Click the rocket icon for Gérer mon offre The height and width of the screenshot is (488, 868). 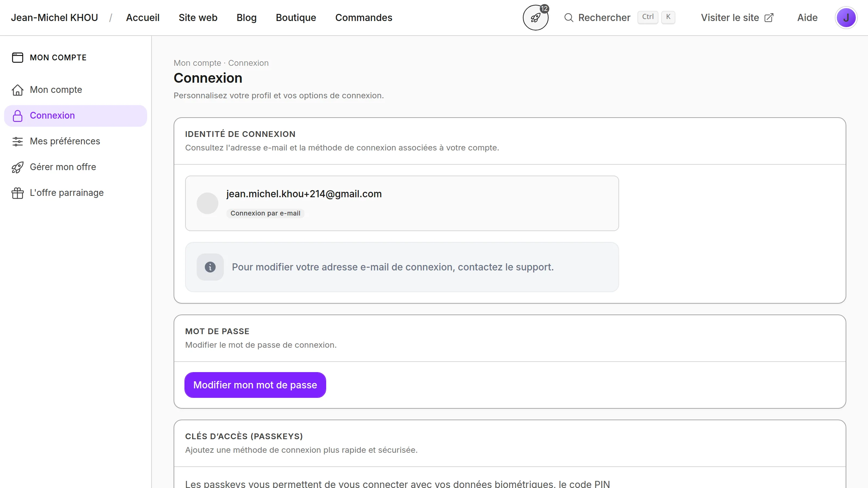point(18,167)
